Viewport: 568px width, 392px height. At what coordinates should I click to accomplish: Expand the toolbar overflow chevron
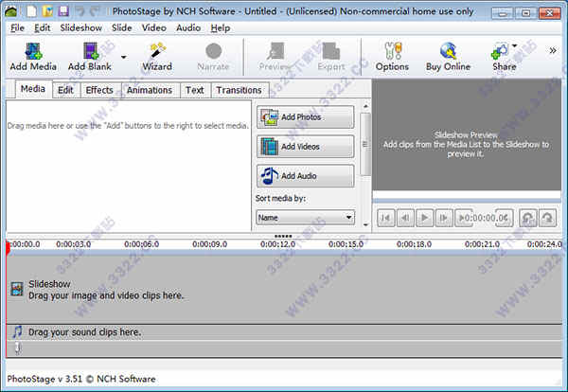coord(553,50)
